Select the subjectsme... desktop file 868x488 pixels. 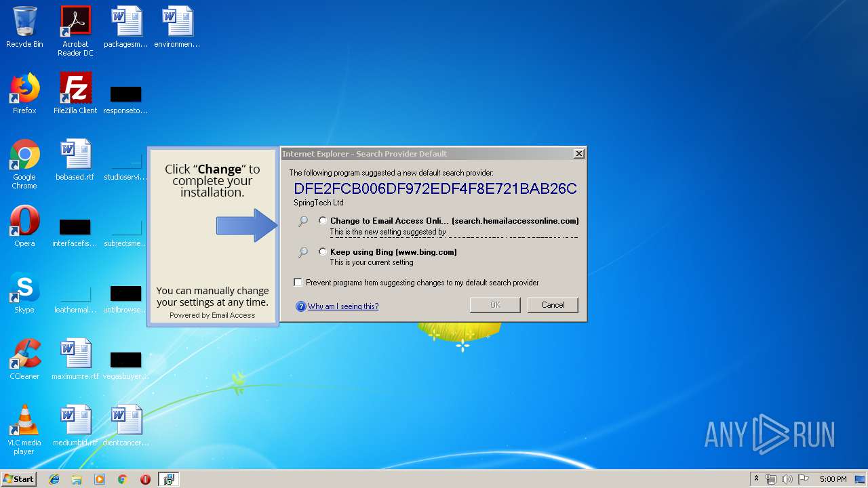(126, 233)
